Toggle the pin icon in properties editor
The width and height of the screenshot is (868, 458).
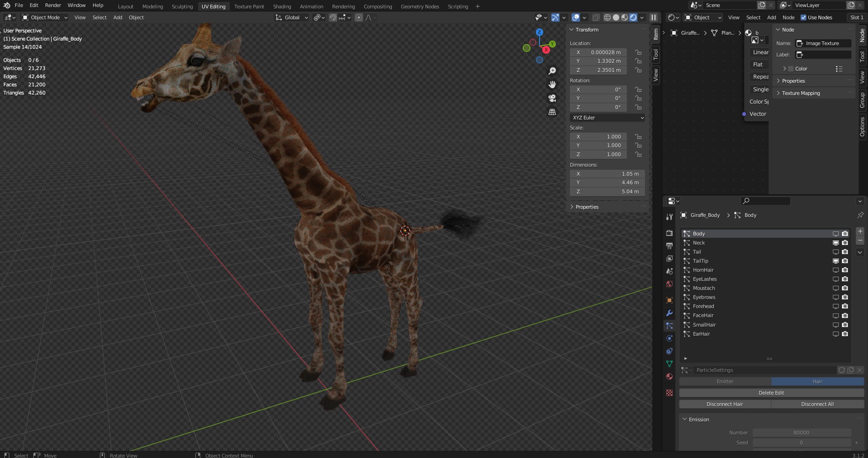click(860, 215)
